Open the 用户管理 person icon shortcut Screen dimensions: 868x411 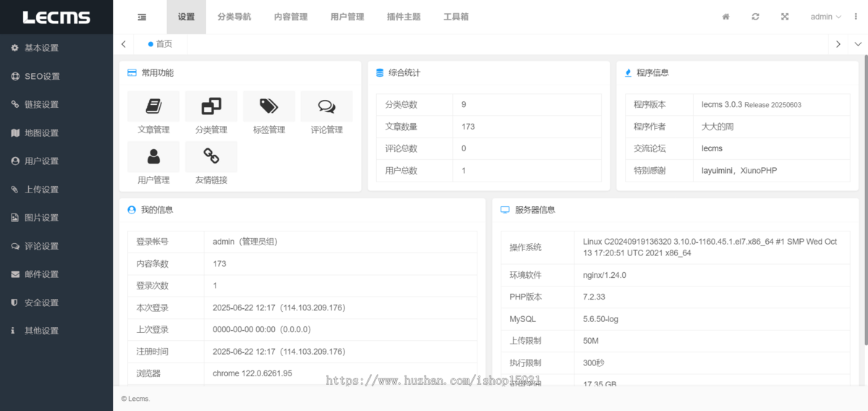[x=153, y=156]
